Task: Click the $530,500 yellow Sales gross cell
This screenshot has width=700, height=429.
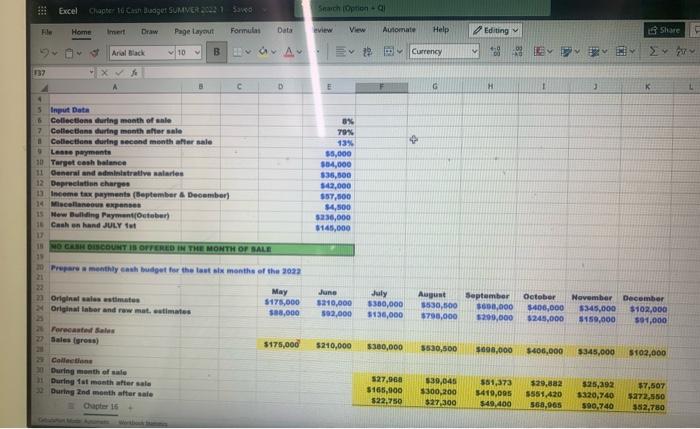Action: click(x=438, y=349)
